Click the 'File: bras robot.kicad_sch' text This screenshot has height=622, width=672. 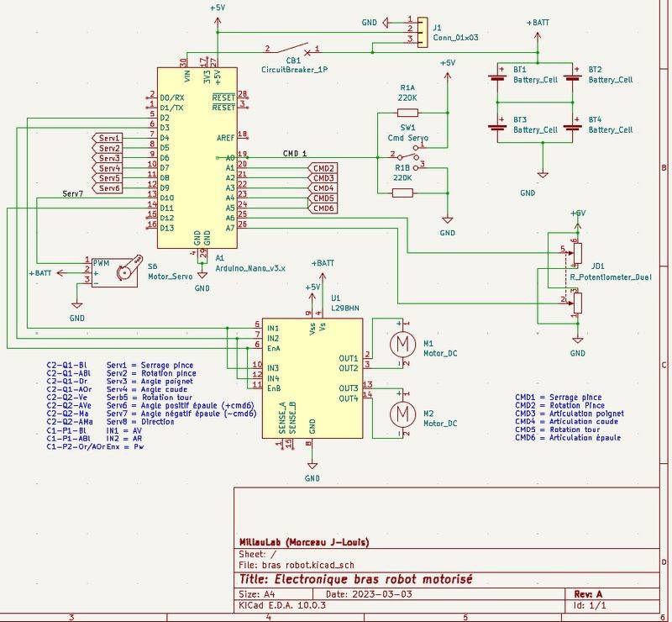(297, 565)
